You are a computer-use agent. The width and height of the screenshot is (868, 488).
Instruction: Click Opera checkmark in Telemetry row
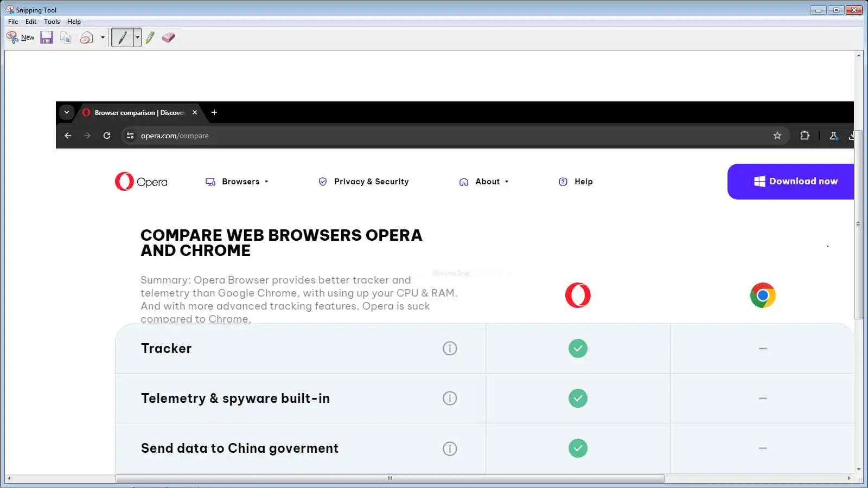click(578, 398)
